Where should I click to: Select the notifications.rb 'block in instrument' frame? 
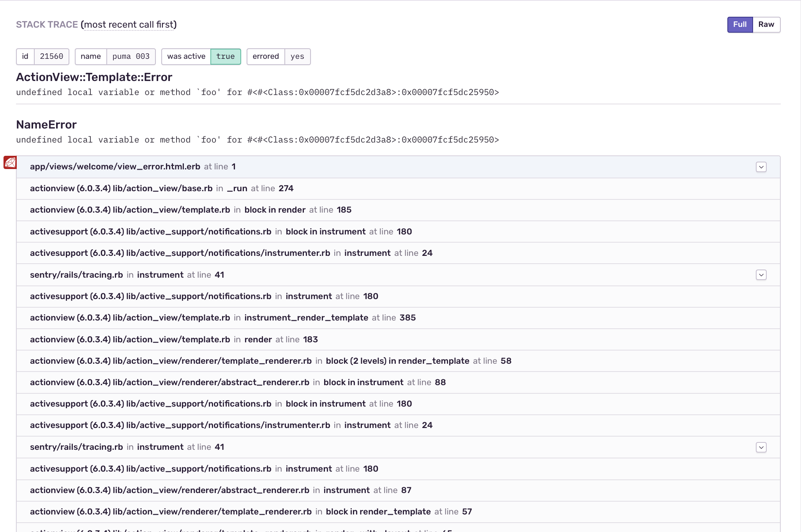pos(221,231)
